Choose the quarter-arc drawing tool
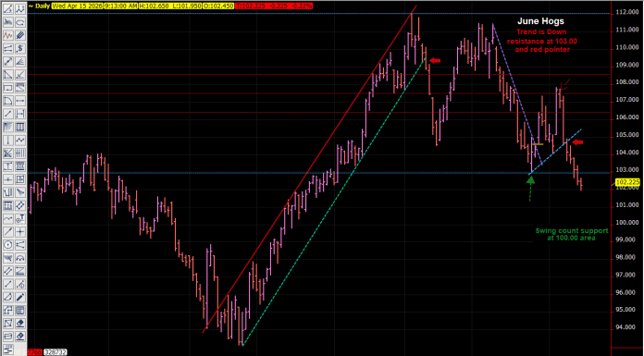Image resolution: width=644 pixels, height=356 pixels. pyautogui.click(x=7, y=101)
